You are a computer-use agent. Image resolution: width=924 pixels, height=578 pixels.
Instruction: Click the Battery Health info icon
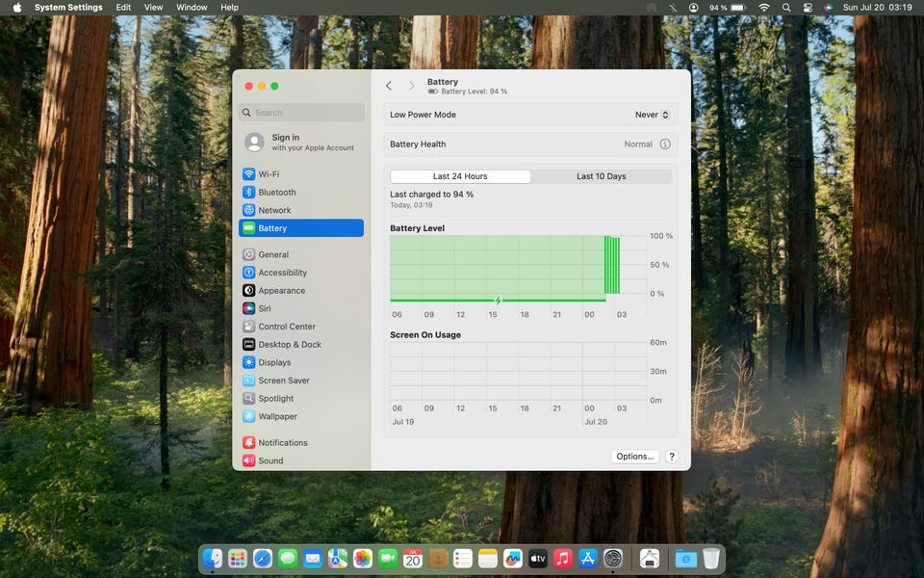[664, 144]
